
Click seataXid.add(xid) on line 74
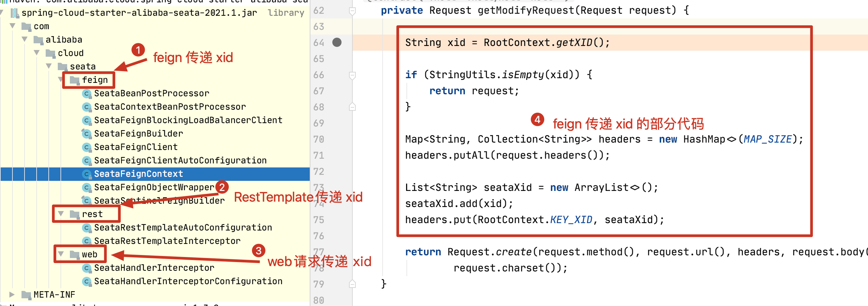[456, 204]
